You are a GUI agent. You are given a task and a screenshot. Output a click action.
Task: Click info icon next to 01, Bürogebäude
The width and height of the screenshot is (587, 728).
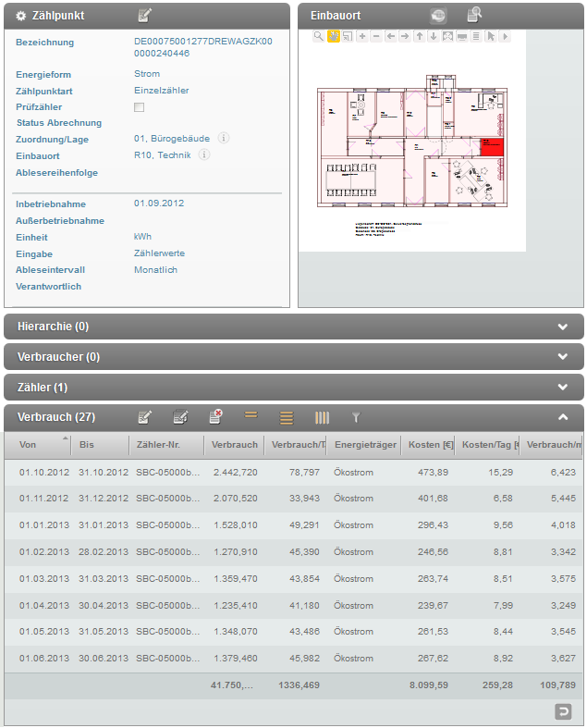point(224,139)
